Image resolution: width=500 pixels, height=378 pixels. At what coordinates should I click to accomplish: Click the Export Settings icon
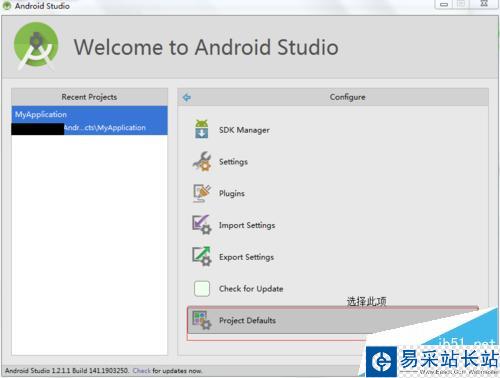tap(202, 256)
